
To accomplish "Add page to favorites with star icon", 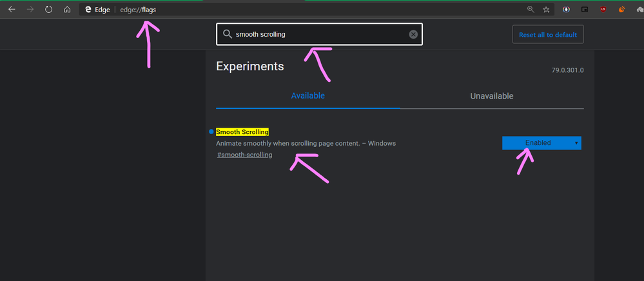I will tap(546, 10).
